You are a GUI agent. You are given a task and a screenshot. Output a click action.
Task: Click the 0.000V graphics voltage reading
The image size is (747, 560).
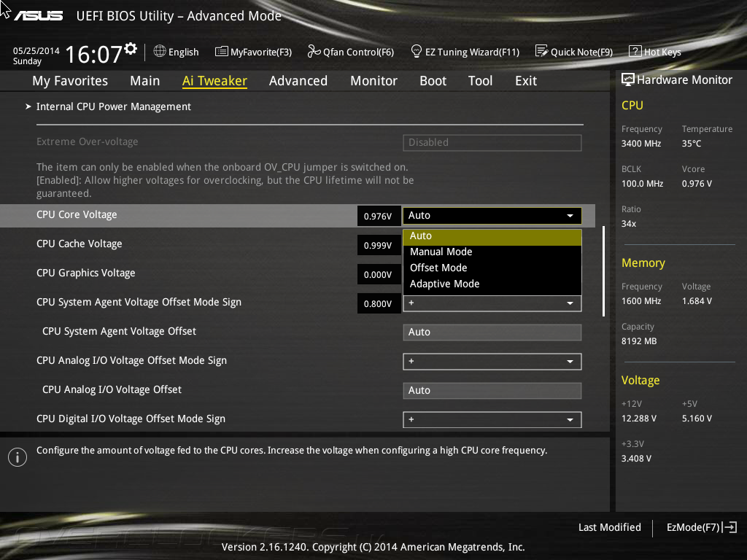pos(379,274)
